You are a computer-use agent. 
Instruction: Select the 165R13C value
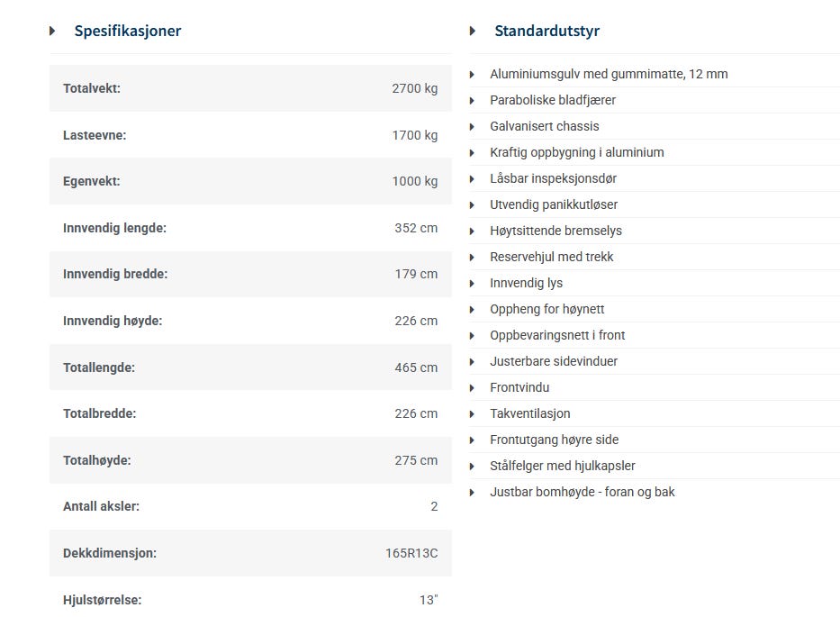tap(411, 553)
